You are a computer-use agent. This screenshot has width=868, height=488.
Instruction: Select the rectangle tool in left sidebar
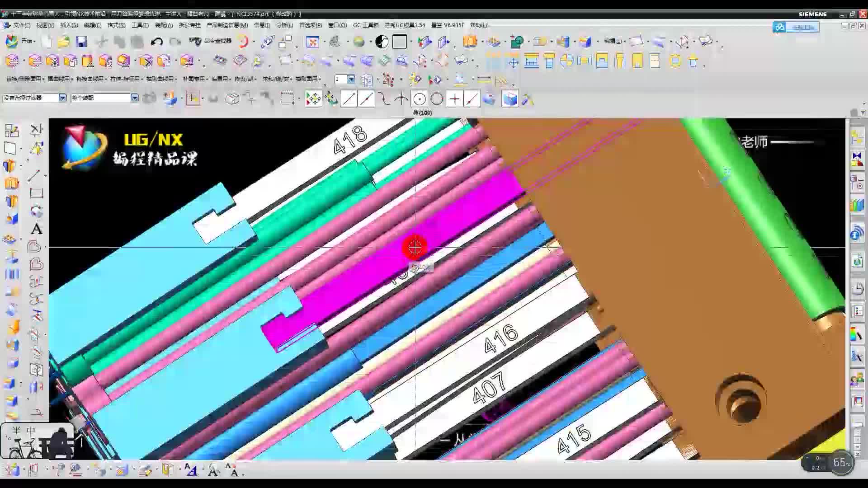[37, 193]
